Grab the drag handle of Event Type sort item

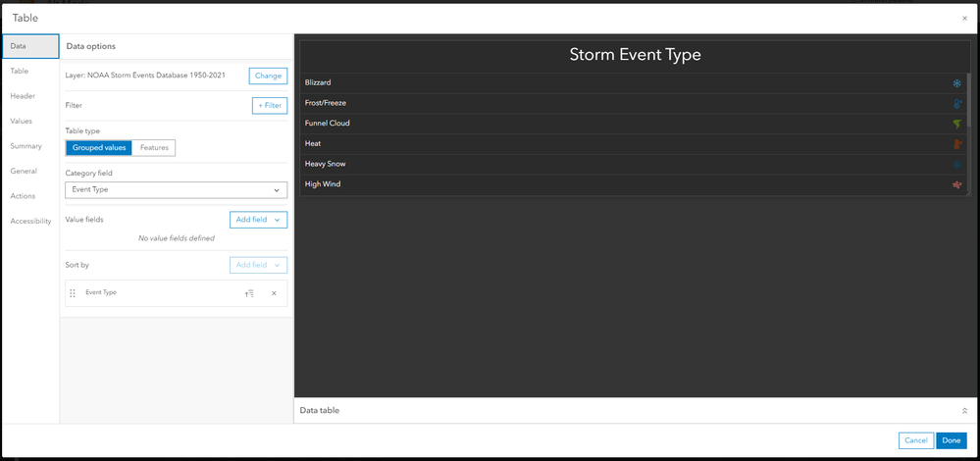pyautogui.click(x=73, y=293)
